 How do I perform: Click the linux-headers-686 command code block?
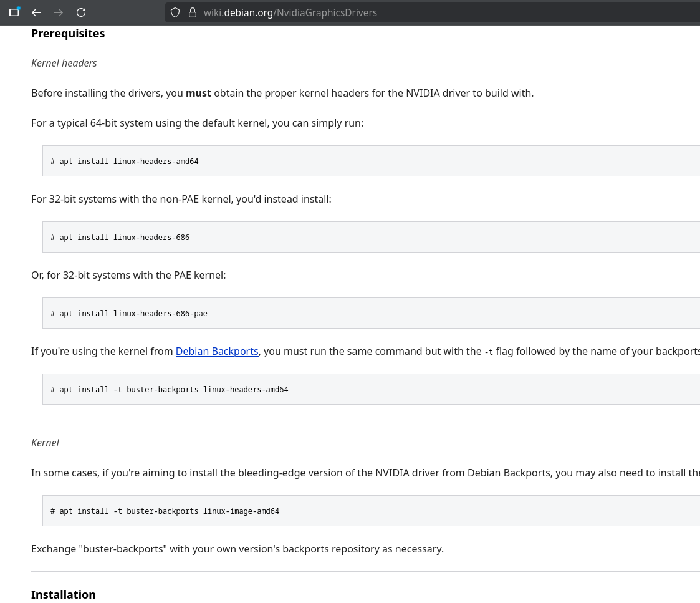[x=120, y=237]
